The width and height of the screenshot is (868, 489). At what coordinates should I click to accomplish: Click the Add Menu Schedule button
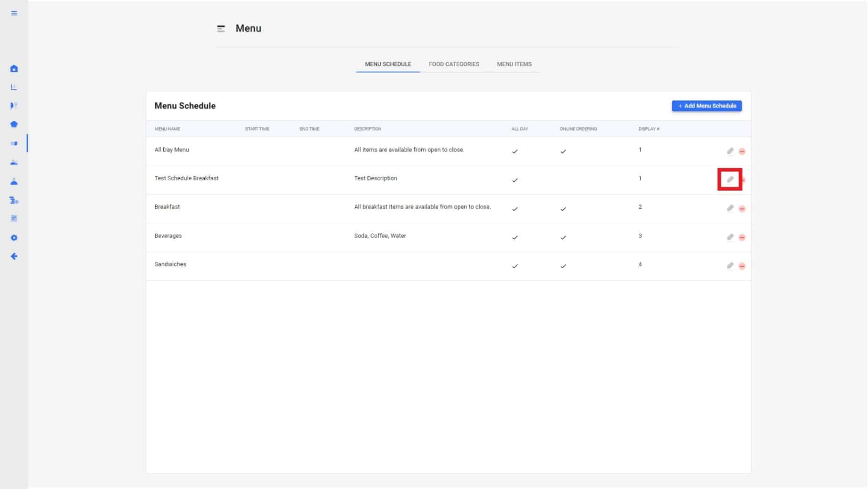coord(707,106)
